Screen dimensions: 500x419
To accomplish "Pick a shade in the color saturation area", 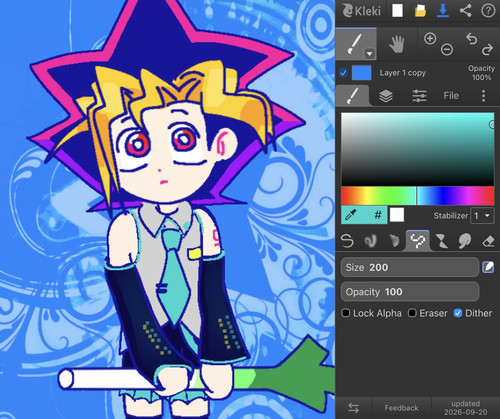I will coord(417,149).
